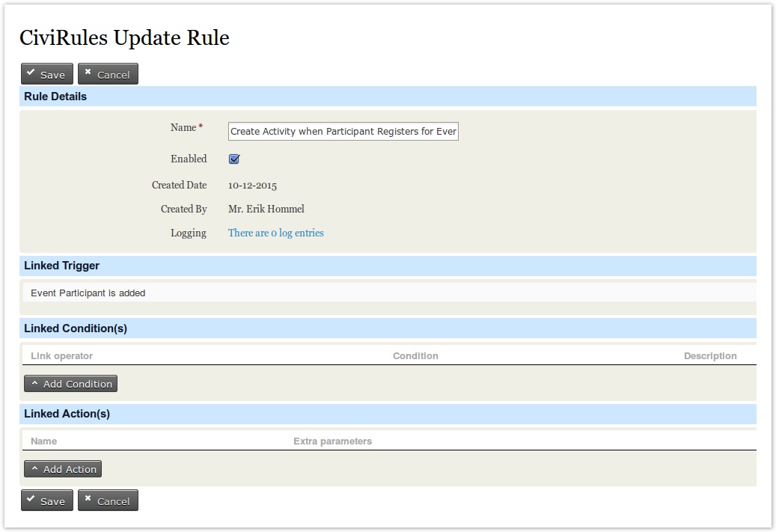The image size is (776, 532).
Task: Click the checkmark icon on the top Save button
Action: tap(31, 73)
